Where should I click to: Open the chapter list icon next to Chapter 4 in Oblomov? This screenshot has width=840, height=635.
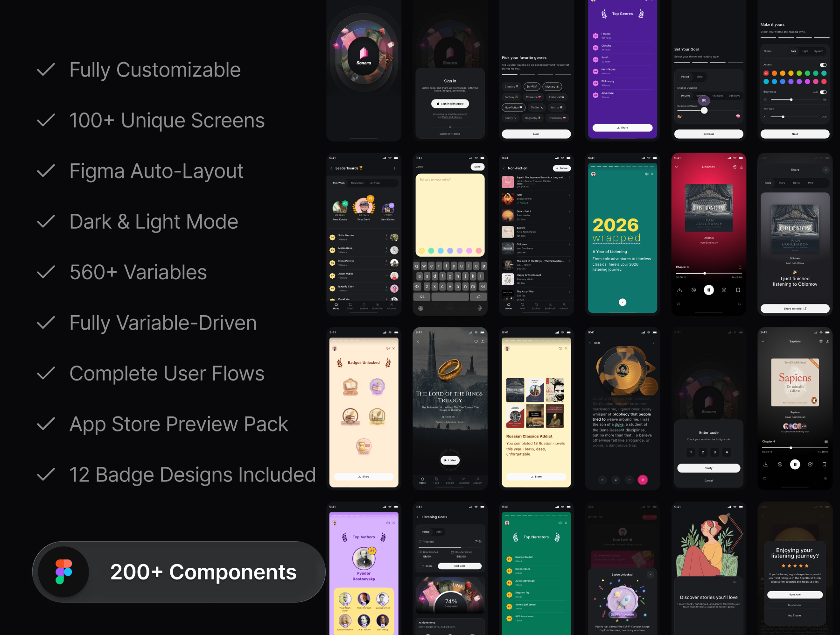point(740,267)
